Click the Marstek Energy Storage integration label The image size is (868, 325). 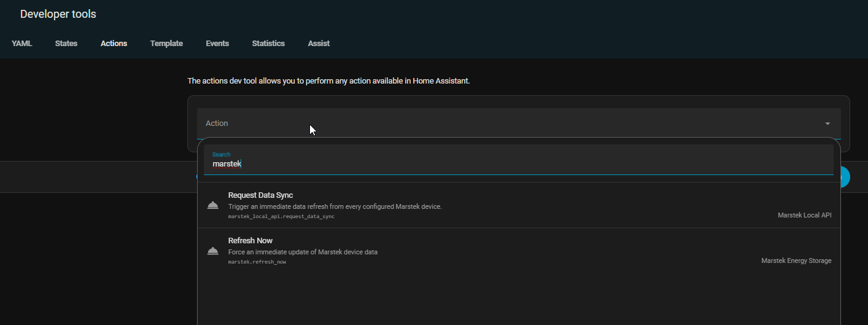pyautogui.click(x=796, y=260)
